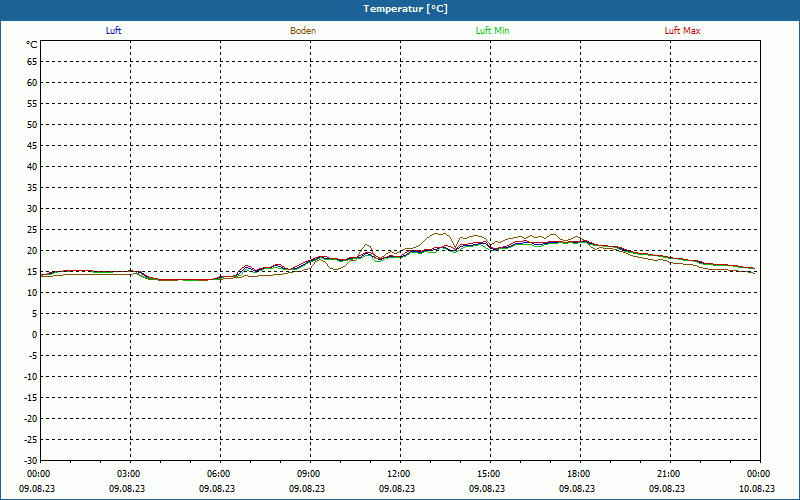
Task: Click the green Luft Min legend label
Action: point(492,31)
